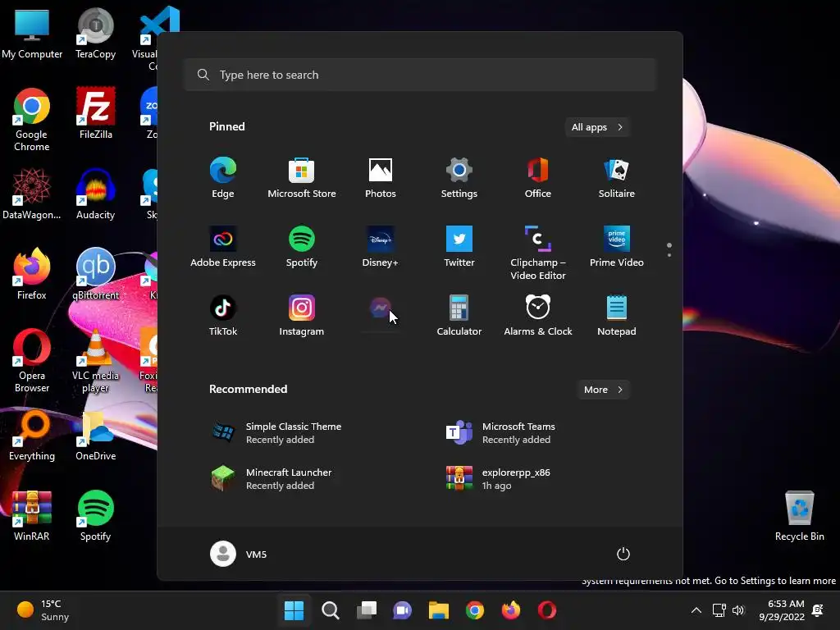
Task: Click the Windows Start button on taskbar
Action: coord(294,610)
